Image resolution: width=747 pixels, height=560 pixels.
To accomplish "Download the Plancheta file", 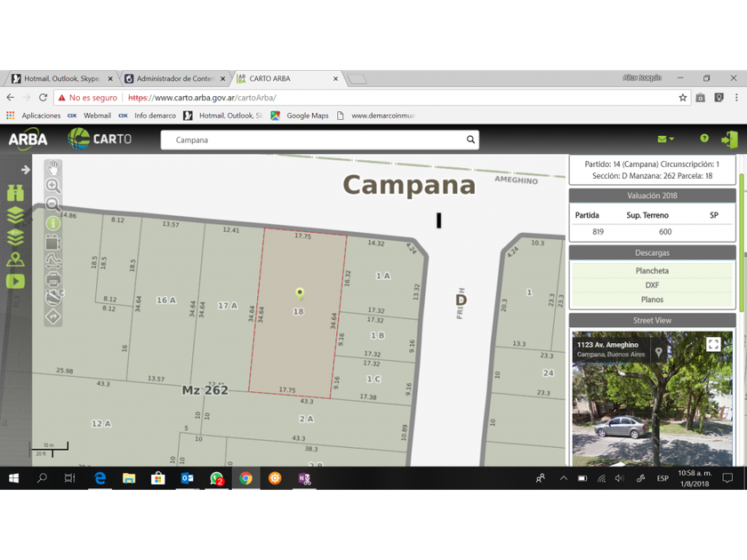I will [x=652, y=271].
